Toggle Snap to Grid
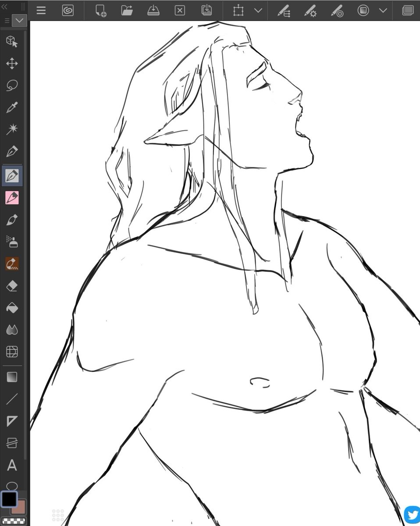The width and height of the screenshot is (420, 526). click(x=337, y=11)
